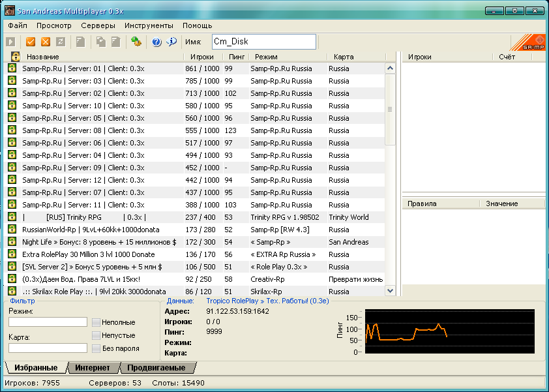549x392 pixels.
Task: Open the Инструменты menu
Action: tap(149, 25)
